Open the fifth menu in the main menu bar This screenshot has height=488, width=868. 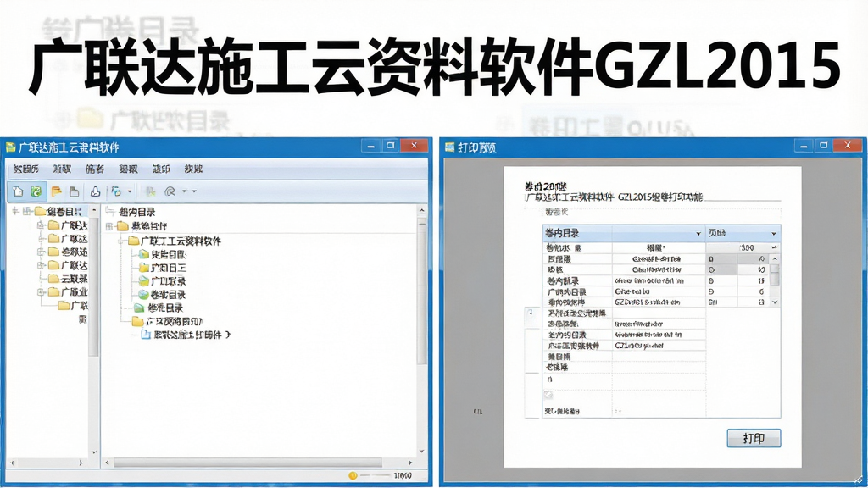point(160,169)
